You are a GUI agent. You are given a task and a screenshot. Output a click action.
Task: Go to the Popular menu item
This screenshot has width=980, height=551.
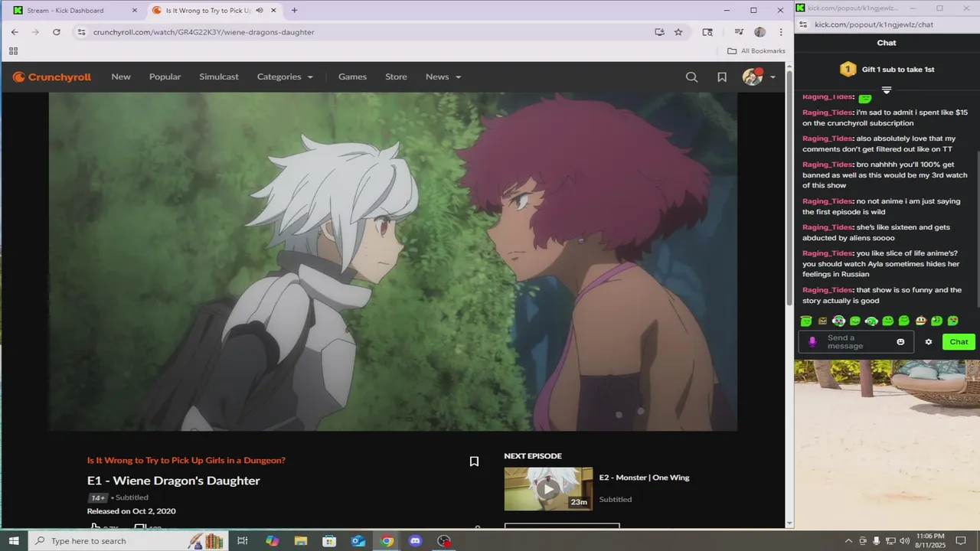pos(165,77)
